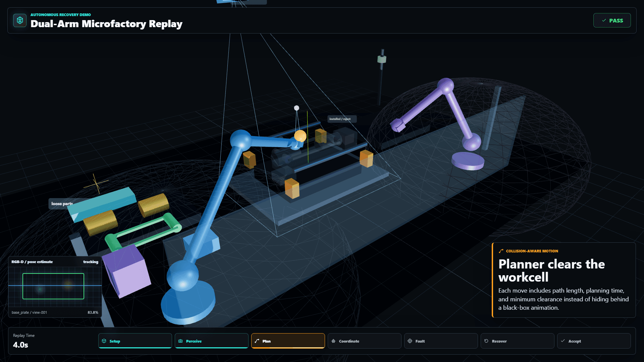This screenshot has height=362, width=644.
Task: Click the orange sphere at blue arm gripper
Action: pos(300,136)
